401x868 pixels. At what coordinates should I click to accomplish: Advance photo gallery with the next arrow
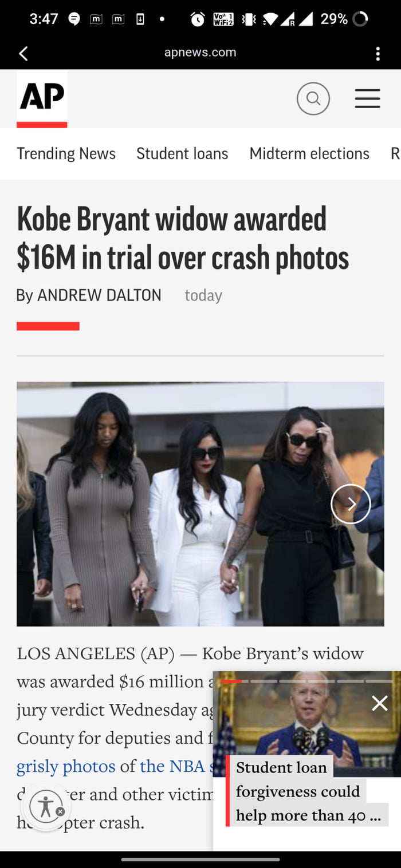pyautogui.click(x=351, y=504)
